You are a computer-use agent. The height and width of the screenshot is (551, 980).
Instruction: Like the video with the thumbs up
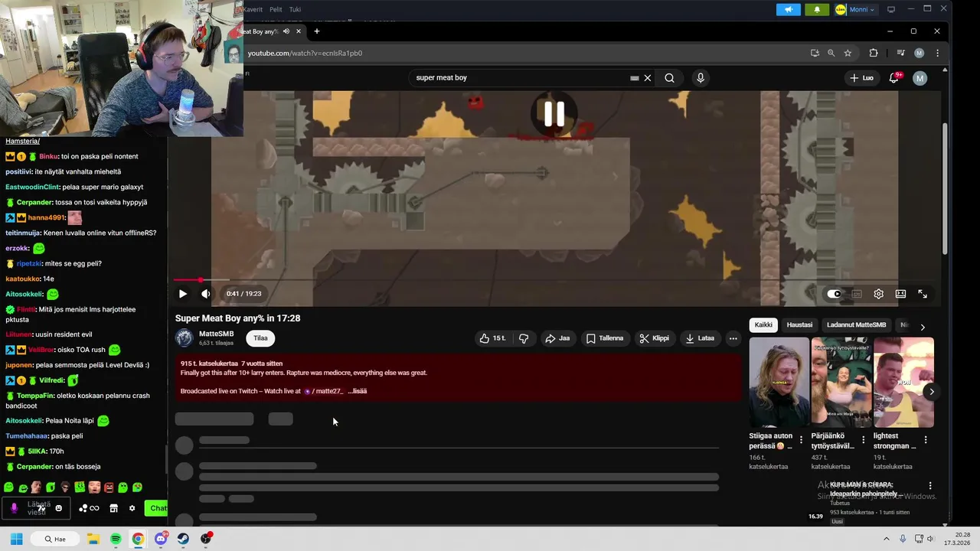tap(492, 338)
